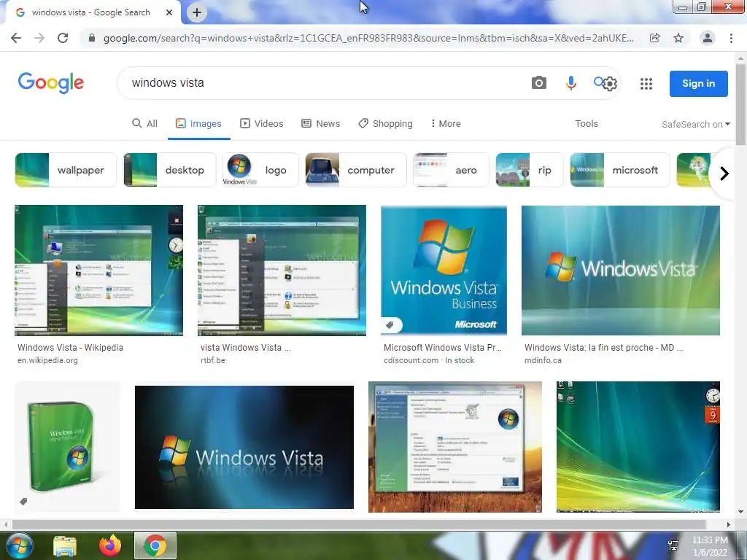
Task: Open the dark blue Windows Vista logo image
Action: coord(244,447)
